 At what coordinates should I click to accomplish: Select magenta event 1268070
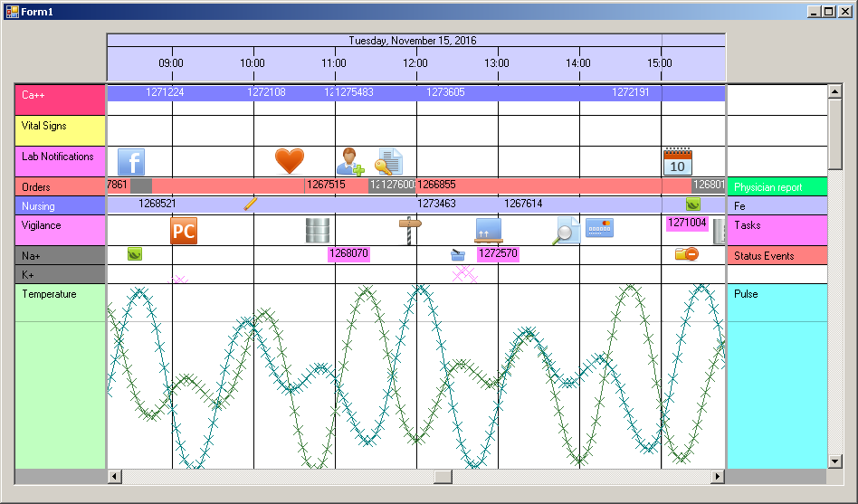point(348,254)
